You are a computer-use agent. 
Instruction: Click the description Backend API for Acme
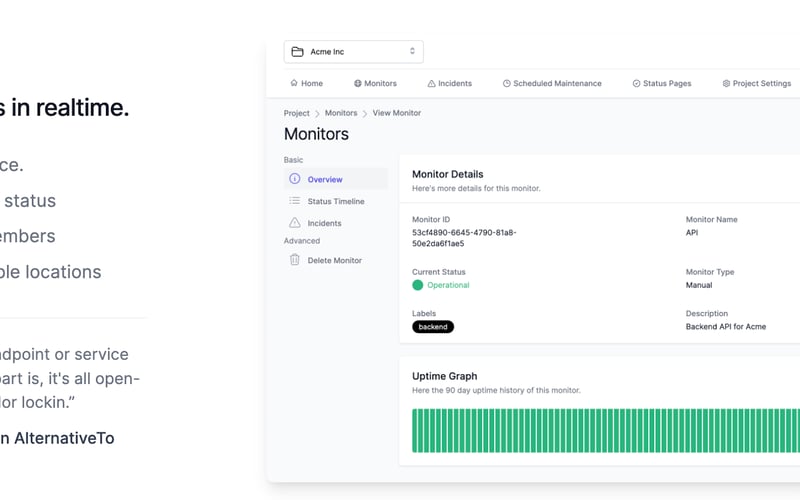726,327
